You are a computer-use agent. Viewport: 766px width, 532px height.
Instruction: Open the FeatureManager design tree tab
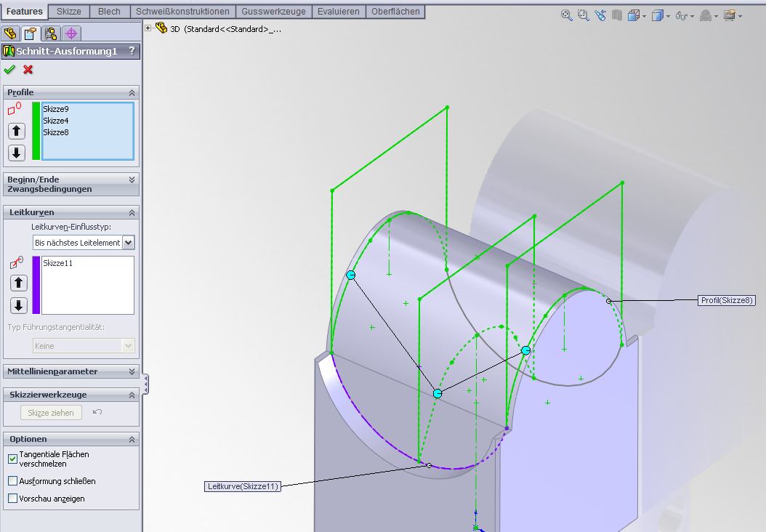click(x=10, y=33)
